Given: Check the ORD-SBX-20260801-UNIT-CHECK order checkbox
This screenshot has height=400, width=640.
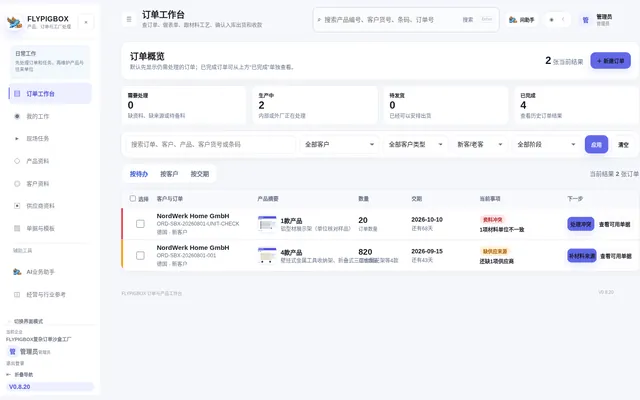Looking at the screenshot, I should tap(140, 224).
